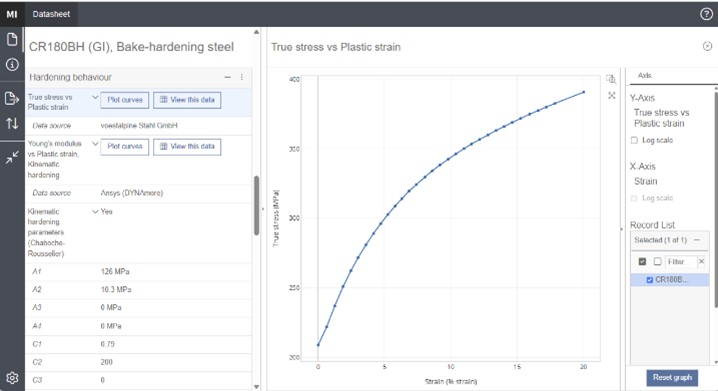This screenshot has height=391, width=718.
Task: Click the Filter input in Record List
Action: click(680, 261)
